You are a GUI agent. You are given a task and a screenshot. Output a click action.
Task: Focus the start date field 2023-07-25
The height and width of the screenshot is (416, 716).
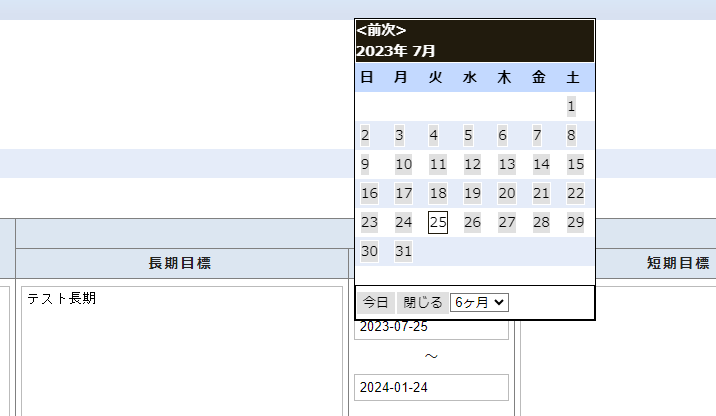pyautogui.click(x=431, y=327)
